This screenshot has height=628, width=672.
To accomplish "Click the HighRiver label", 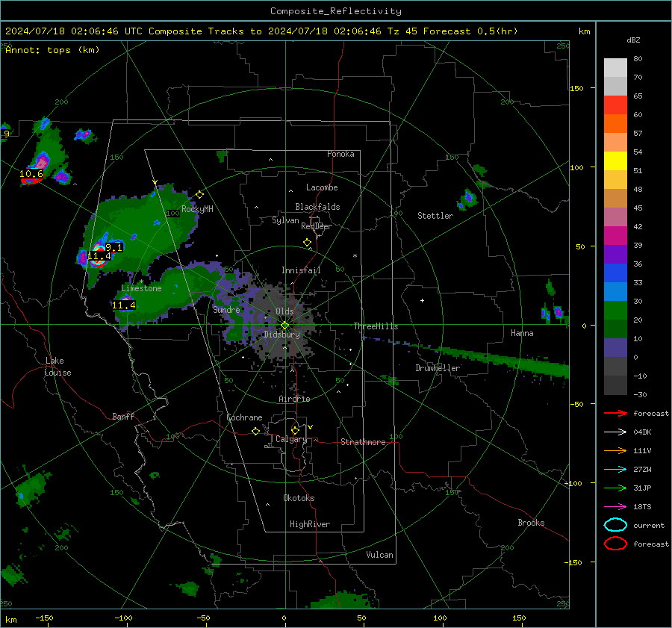I will [309, 524].
